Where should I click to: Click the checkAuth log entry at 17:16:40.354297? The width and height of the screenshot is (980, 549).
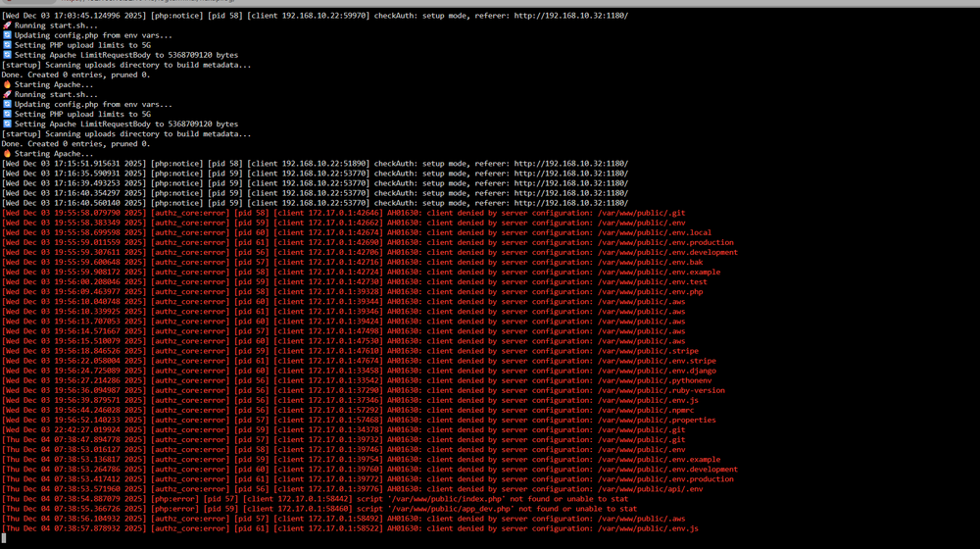(315, 193)
